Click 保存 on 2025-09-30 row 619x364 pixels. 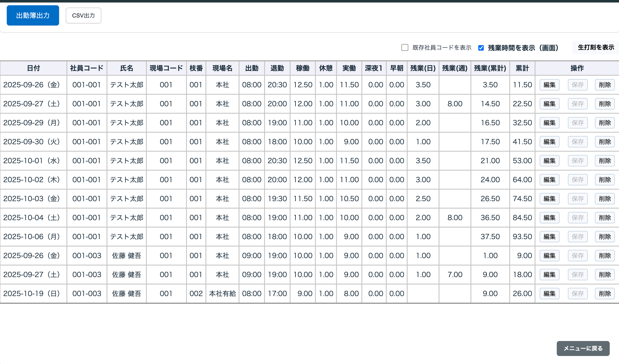pos(577,142)
